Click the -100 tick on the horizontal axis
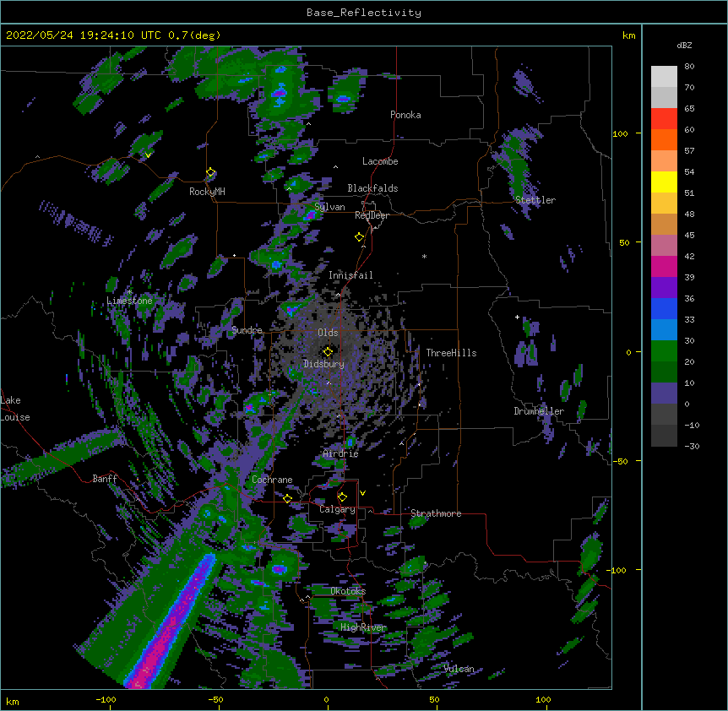Viewport: 728px width, 711px height. pyautogui.click(x=106, y=699)
